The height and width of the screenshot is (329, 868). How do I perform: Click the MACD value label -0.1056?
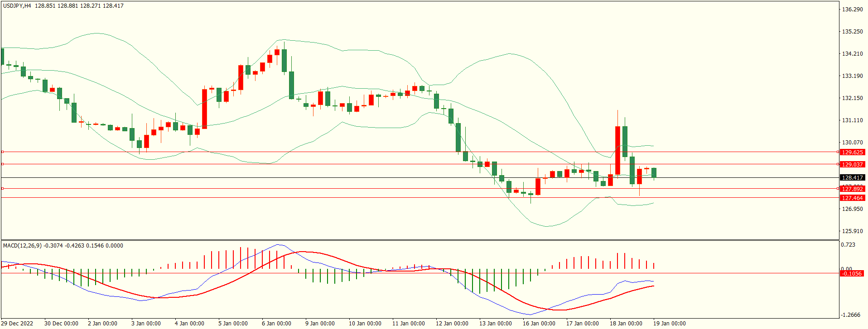852,274
